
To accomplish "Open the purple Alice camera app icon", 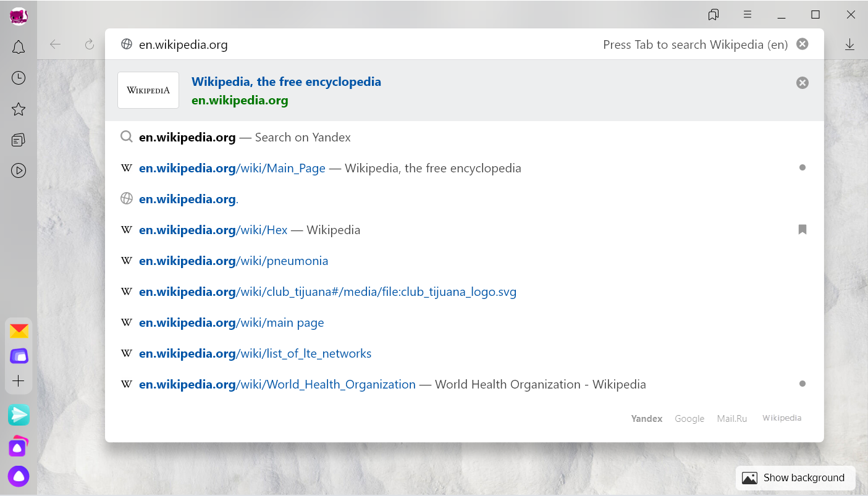I will pos(19,446).
